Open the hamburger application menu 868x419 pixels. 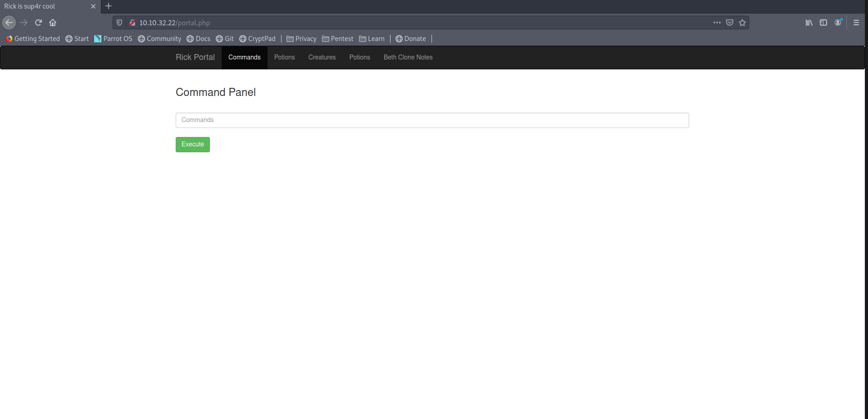pyautogui.click(x=856, y=23)
